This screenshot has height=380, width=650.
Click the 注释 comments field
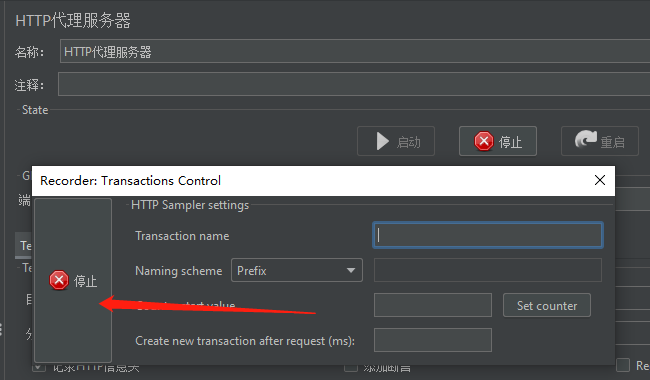pos(354,84)
